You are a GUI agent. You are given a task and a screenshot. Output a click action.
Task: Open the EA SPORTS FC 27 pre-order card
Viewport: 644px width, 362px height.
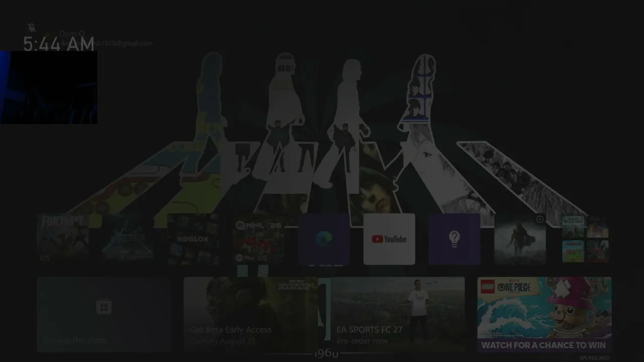[397, 314]
